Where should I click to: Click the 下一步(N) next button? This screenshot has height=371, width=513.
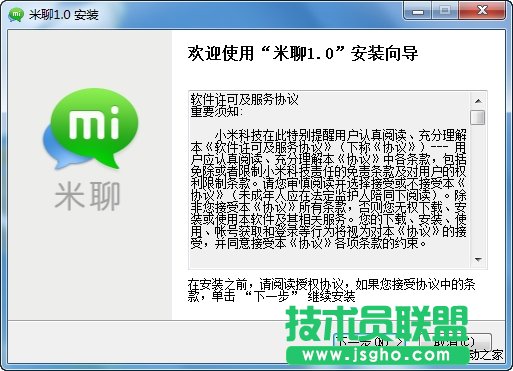[x=370, y=341]
